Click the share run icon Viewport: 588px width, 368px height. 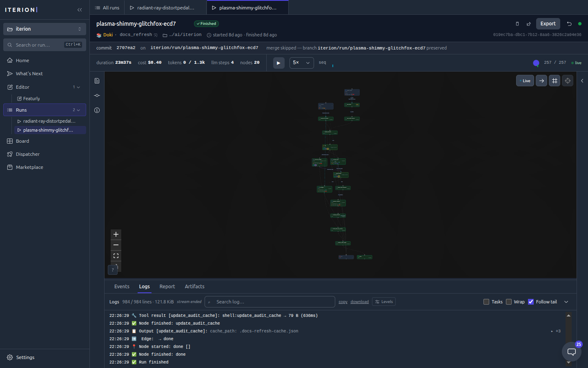tap(529, 24)
